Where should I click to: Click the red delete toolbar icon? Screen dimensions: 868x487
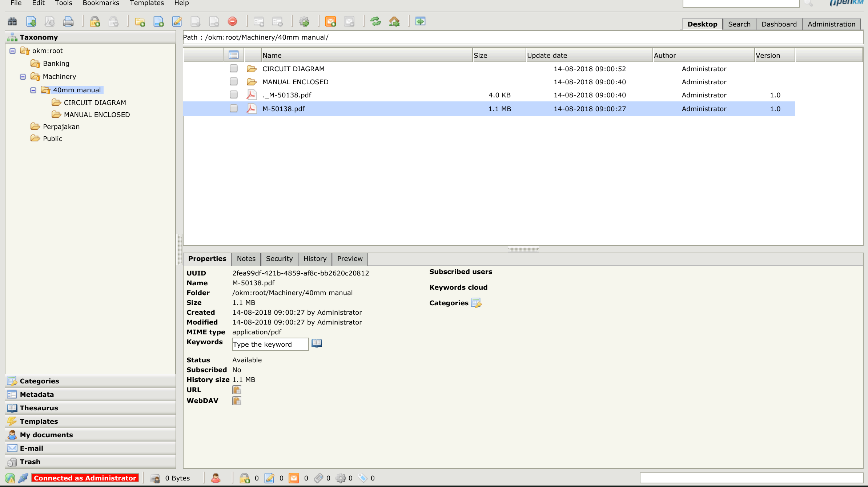pos(233,22)
